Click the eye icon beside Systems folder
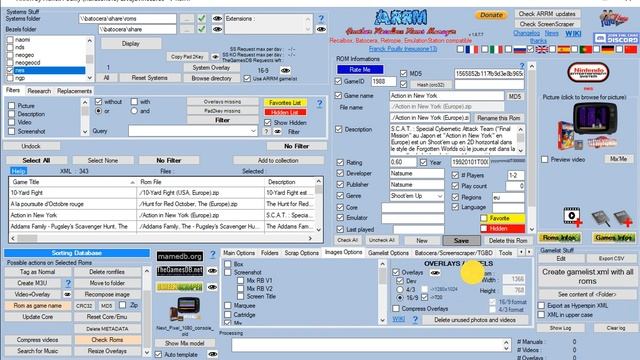Viewport: 640px width, 360px height. click(x=217, y=18)
